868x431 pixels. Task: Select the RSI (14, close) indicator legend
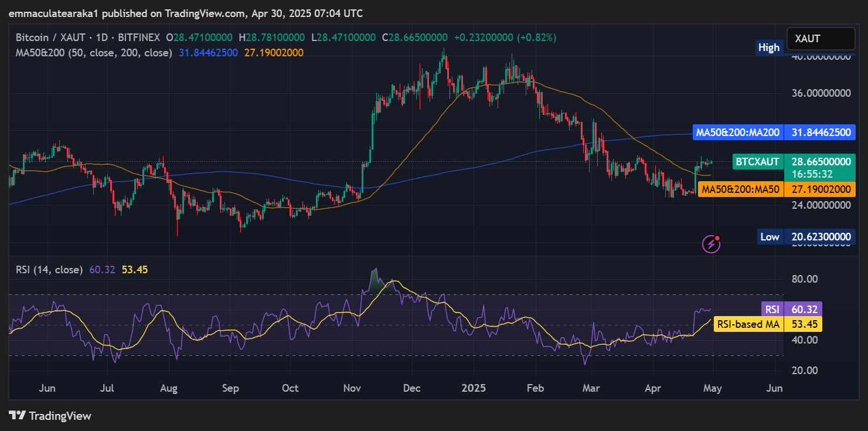coord(49,270)
